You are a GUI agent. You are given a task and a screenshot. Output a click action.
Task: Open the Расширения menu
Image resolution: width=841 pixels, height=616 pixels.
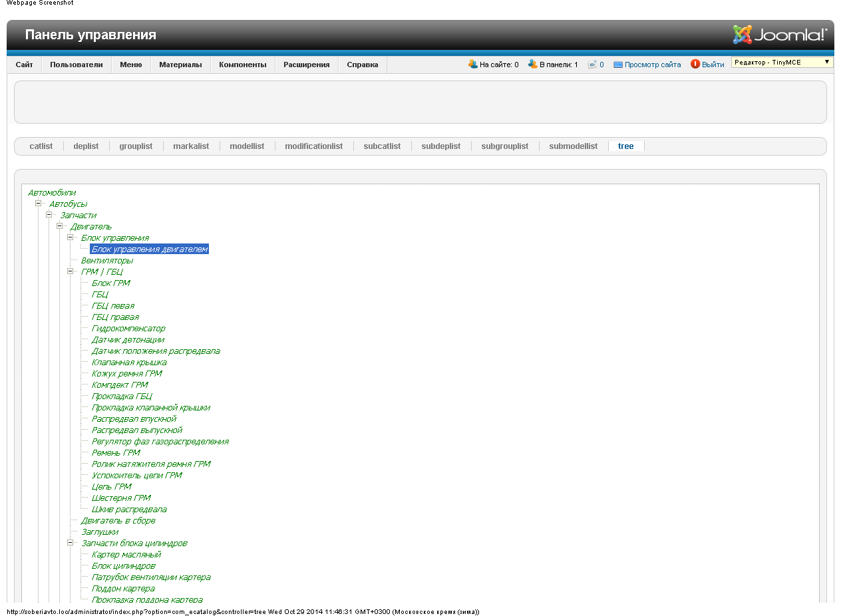(x=307, y=65)
